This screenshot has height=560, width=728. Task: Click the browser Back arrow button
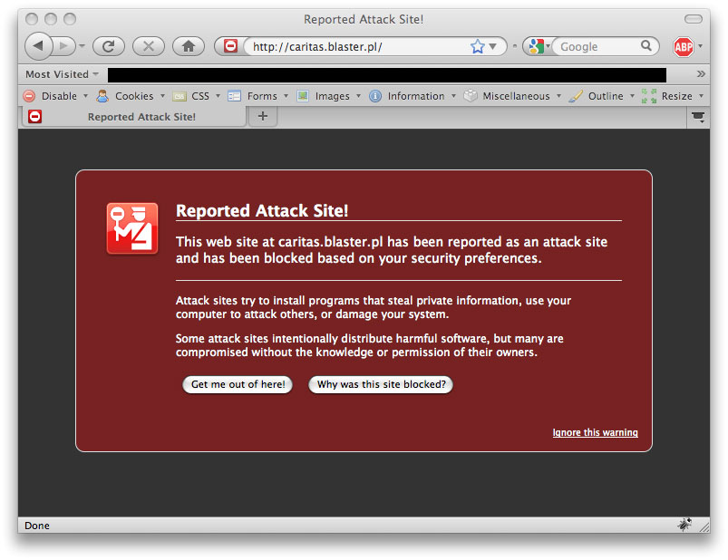[x=39, y=46]
